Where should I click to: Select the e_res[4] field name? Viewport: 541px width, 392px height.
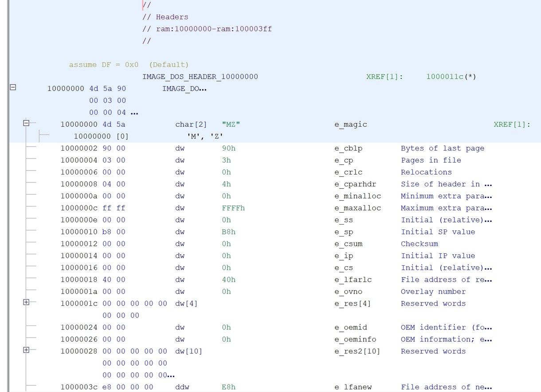pos(353,304)
